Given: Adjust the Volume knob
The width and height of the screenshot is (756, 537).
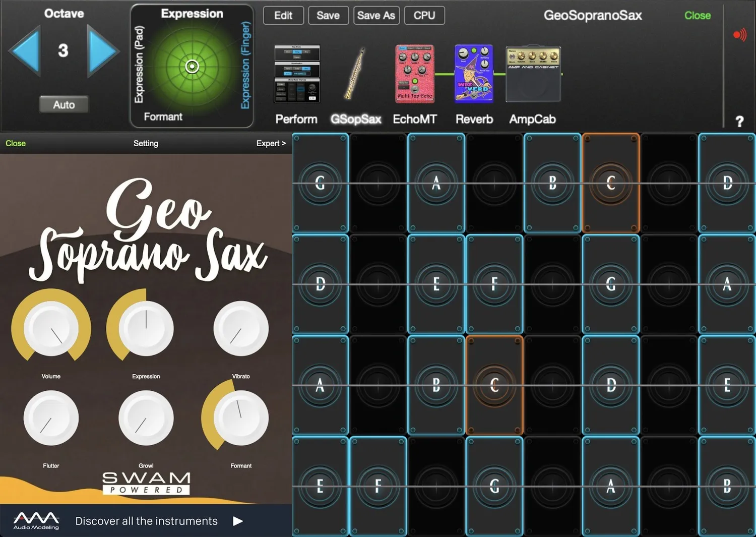Looking at the screenshot, I should (51, 328).
